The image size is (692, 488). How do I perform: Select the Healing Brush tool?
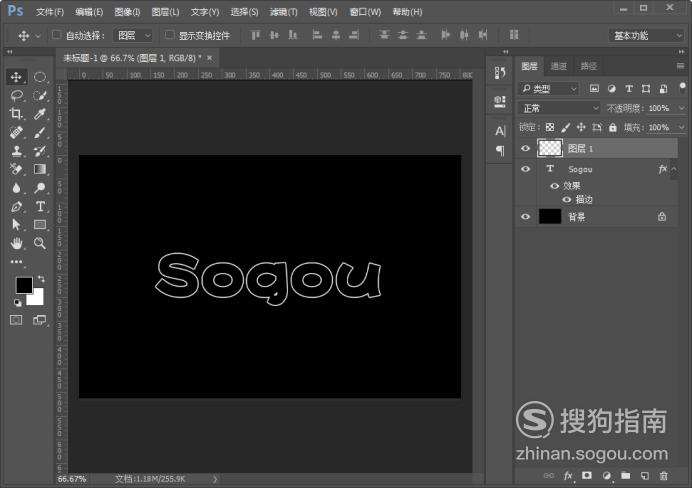pos(16,132)
